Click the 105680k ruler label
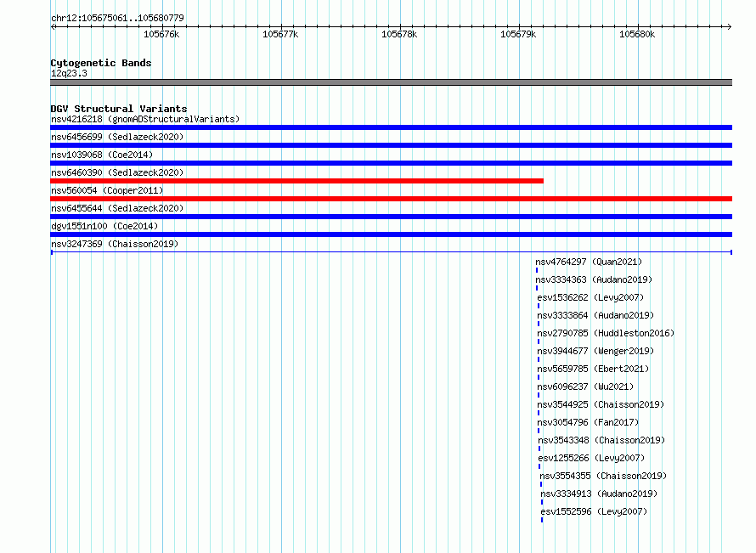Image resolution: width=756 pixels, height=553 pixels. (x=637, y=34)
